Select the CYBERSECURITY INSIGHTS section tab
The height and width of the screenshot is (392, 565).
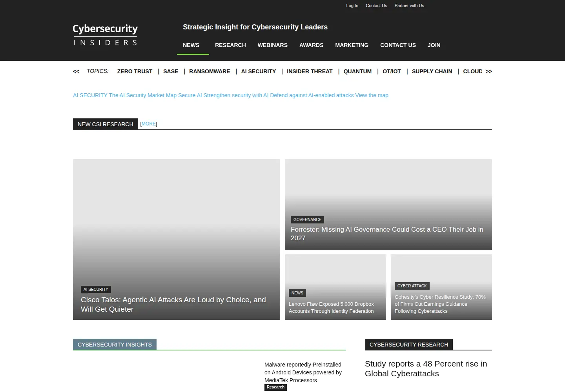click(x=115, y=345)
